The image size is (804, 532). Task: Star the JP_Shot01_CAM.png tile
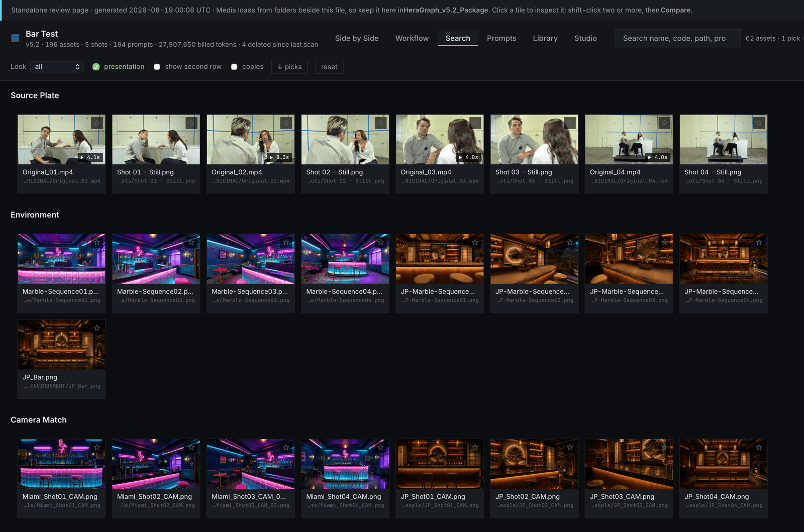(475, 447)
